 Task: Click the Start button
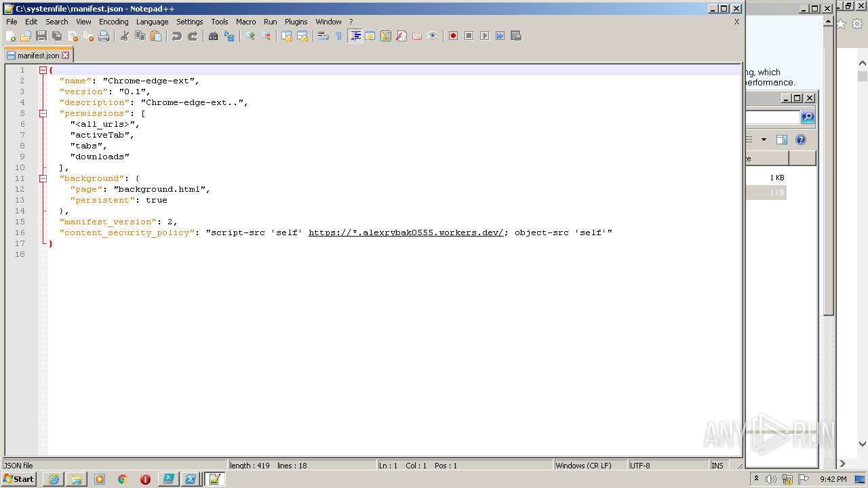pyautogui.click(x=19, y=479)
